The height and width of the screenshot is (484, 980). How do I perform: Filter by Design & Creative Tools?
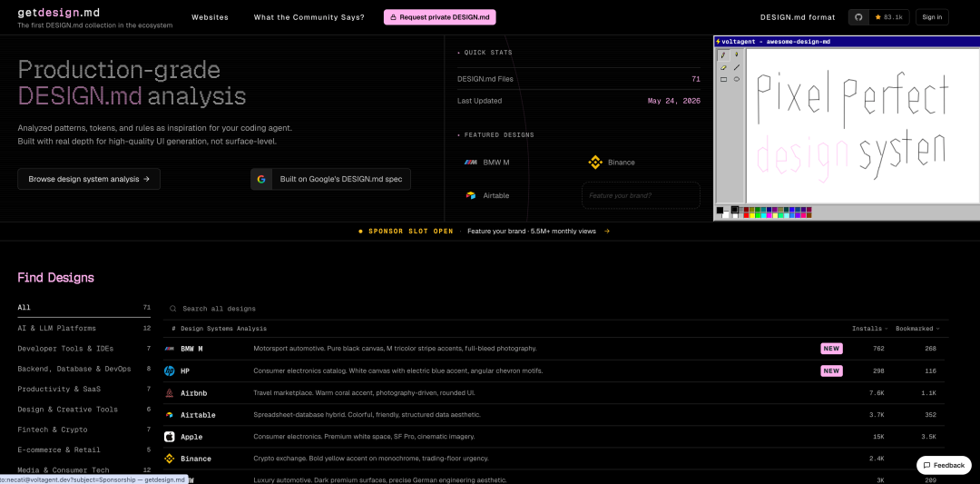click(x=83, y=409)
